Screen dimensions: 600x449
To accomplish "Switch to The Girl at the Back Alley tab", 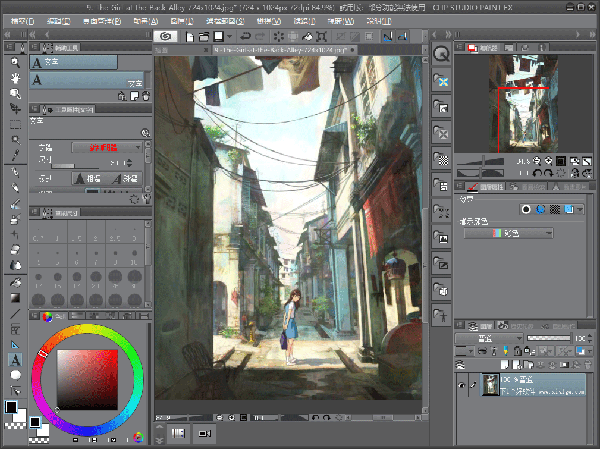I will tap(284, 50).
